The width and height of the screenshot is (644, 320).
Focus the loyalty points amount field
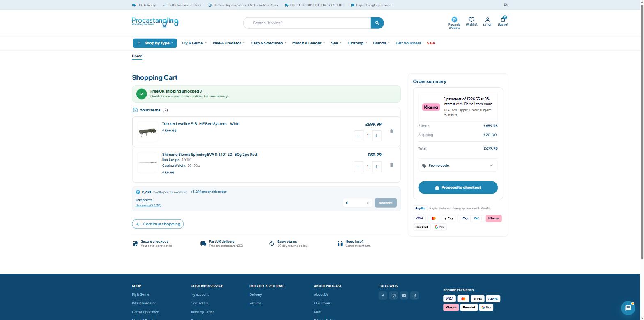click(358, 203)
